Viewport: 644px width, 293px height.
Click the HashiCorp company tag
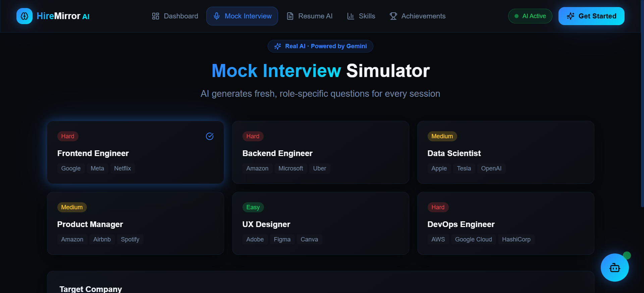point(516,239)
